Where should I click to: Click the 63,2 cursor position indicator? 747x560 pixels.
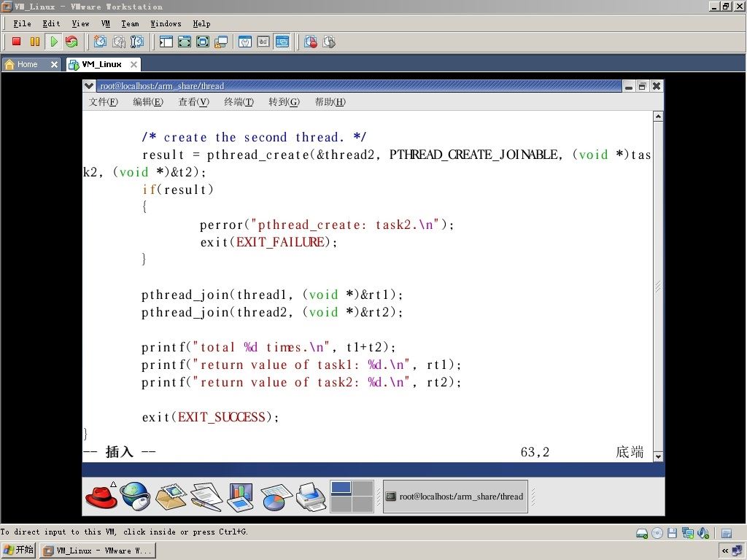[535, 452]
